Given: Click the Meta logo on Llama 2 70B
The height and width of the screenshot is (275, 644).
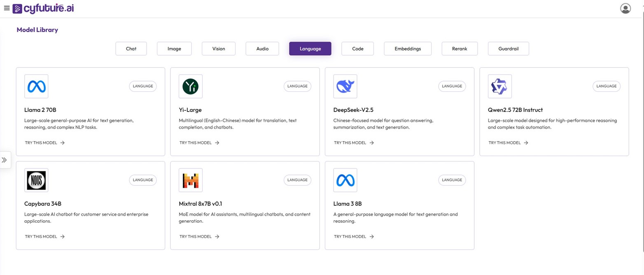Looking at the screenshot, I should click(36, 86).
